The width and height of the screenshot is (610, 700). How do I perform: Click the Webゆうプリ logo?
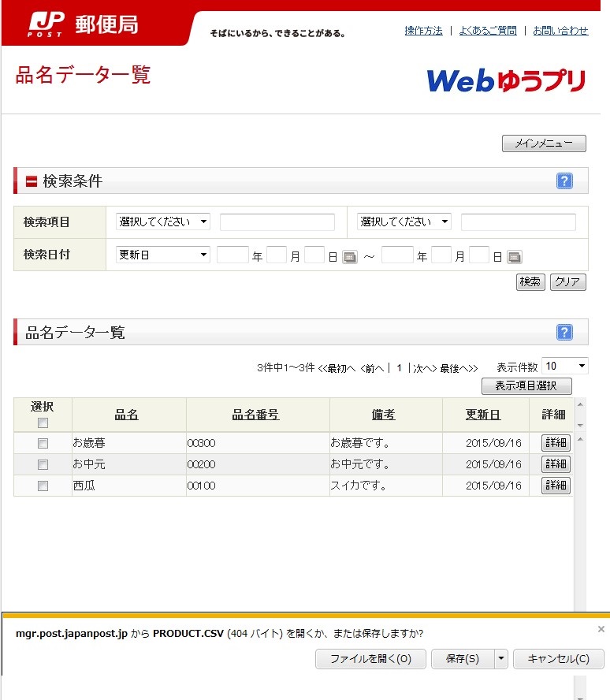(x=506, y=80)
